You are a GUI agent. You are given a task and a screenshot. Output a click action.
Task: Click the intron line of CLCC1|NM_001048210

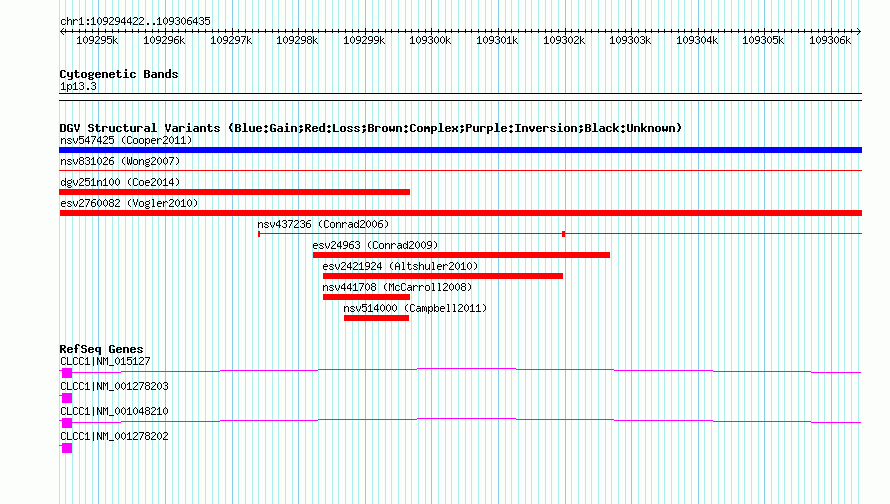point(467,420)
